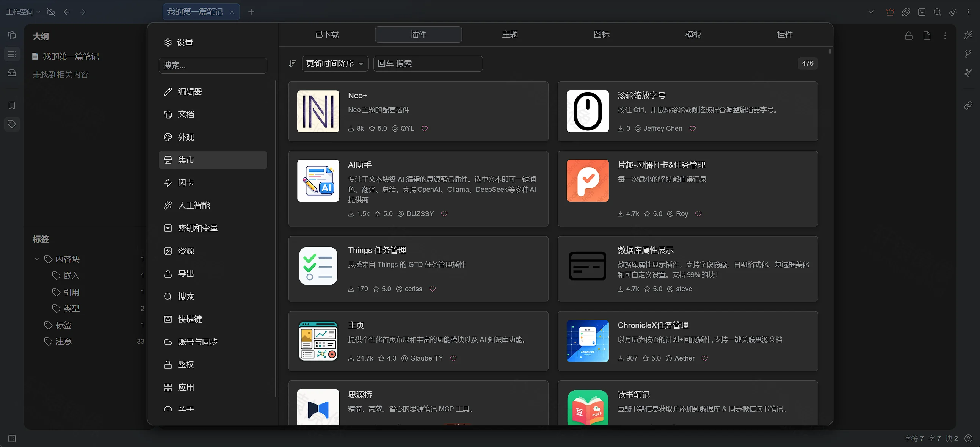
Task: Open the 编辑器 settings section
Action: [x=213, y=92]
